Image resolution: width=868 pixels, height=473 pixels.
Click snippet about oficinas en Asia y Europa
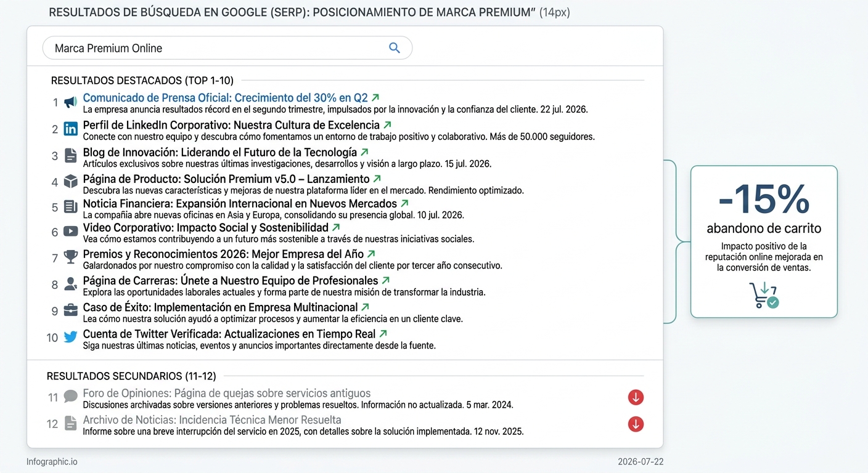point(273,215)
